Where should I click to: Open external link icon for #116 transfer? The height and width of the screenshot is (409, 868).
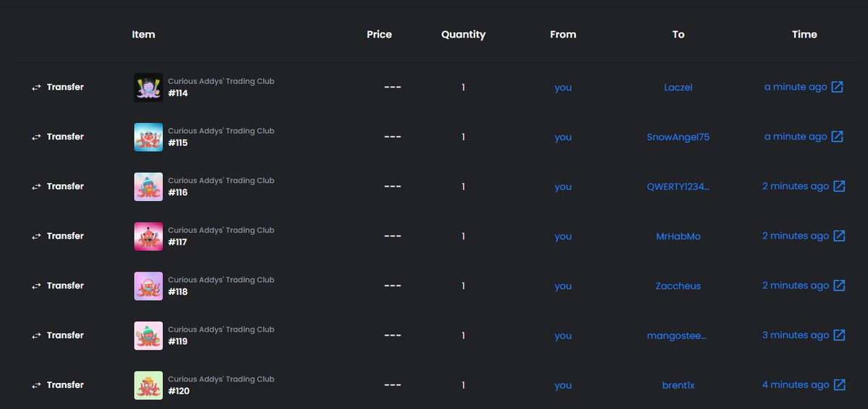pyautogui.click(x=839, y=186)
